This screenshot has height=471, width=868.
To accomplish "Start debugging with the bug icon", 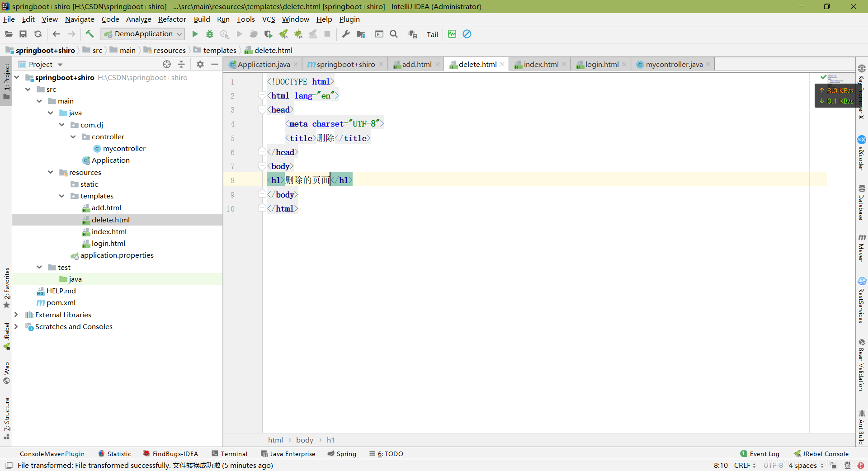I will click(x=210, y=34).
